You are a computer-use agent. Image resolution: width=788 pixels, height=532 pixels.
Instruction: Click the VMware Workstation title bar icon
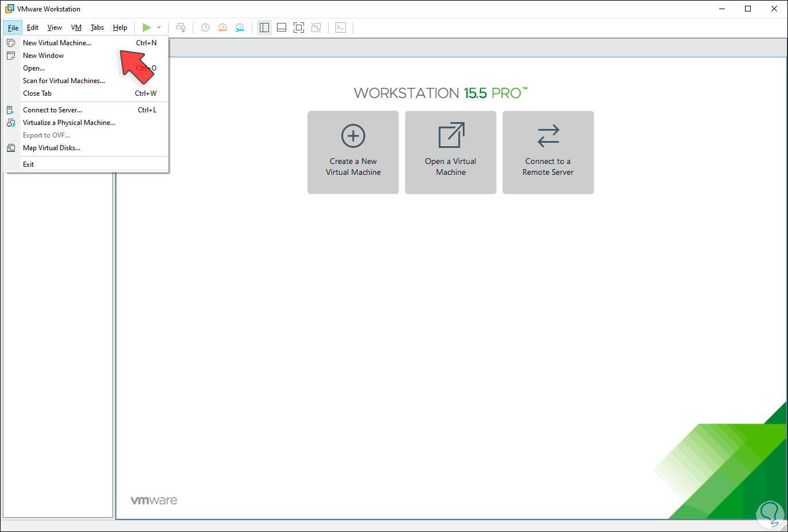pyautogui.click(x=9, y=9)
